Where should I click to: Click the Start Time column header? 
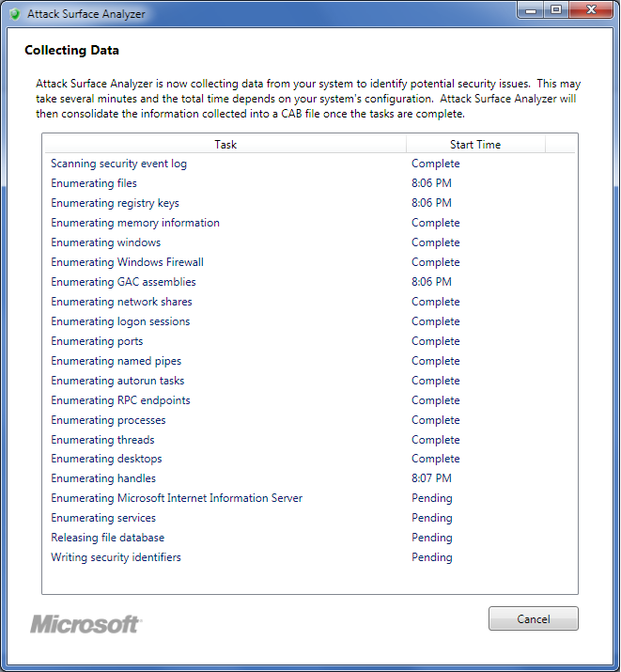tap(475, 145)
